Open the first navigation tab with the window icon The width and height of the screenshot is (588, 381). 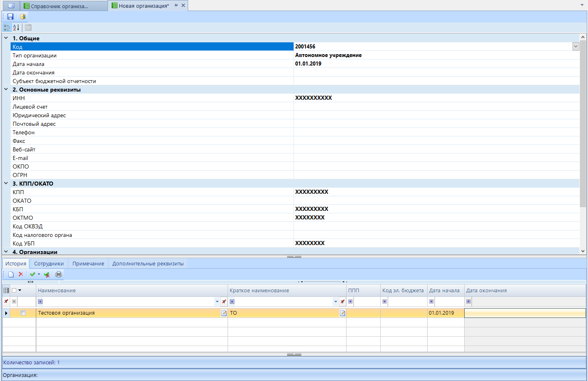pyautogui.click(x=11, y=6)
